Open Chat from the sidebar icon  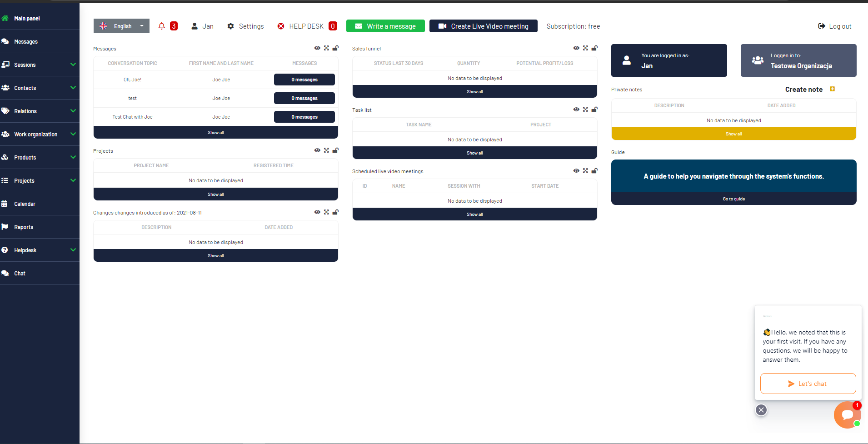(5, 273)
